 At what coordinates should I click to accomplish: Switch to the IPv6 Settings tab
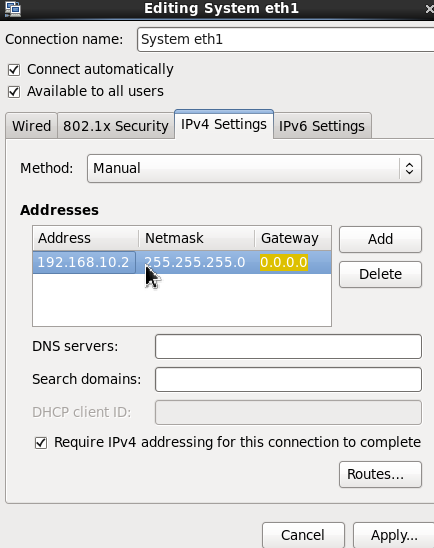click(x=322, y=126)
